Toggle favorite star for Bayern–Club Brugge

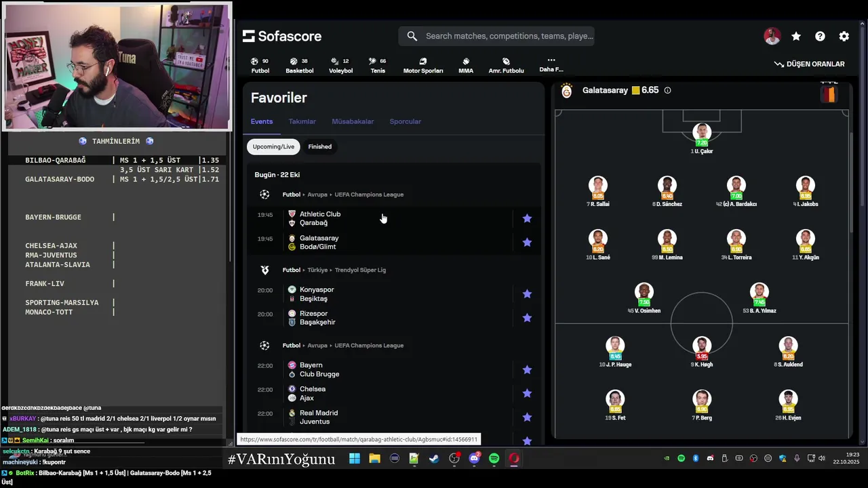pos(527,369)
